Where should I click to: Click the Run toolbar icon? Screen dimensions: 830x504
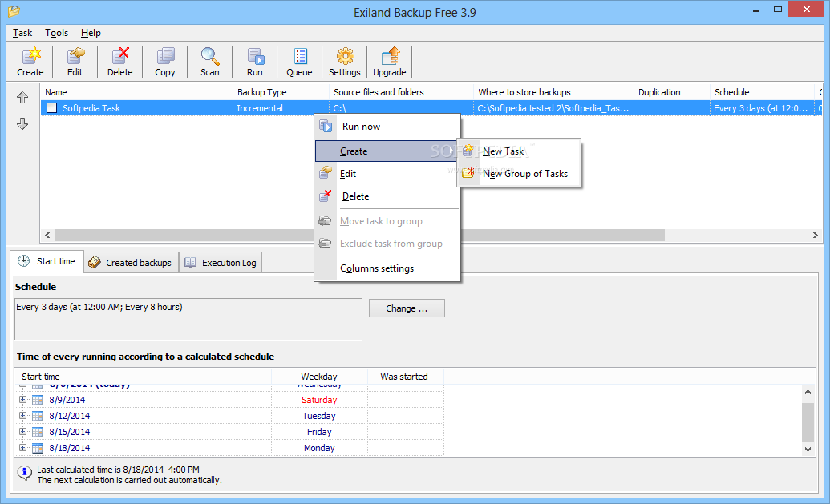pyautogui.click(x=255, y=56)
